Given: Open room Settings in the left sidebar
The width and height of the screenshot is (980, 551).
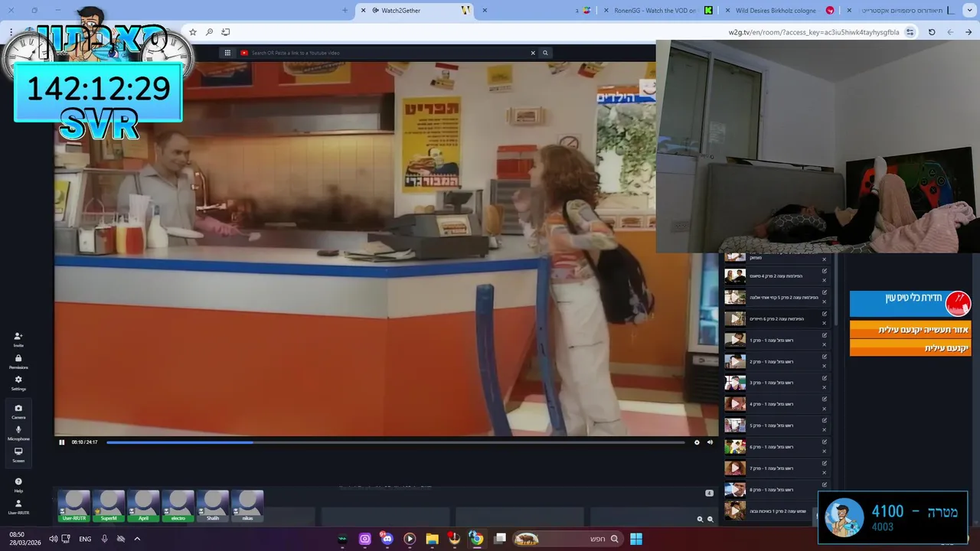Looking at the screenshot, I should pyautogui.click(x=18, y=383).
